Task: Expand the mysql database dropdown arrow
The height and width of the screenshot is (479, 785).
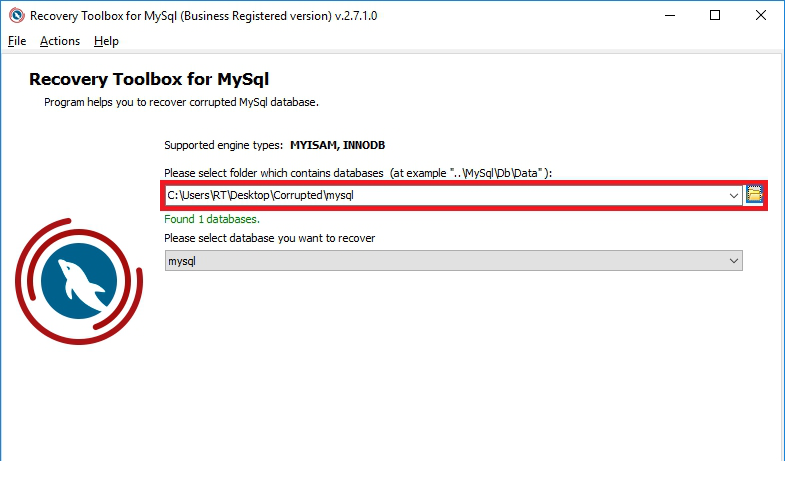Action: (x=734, y=261)
